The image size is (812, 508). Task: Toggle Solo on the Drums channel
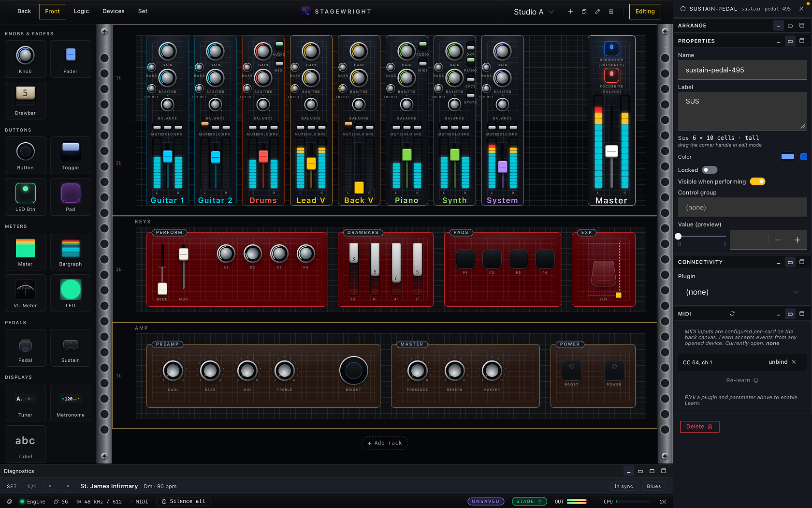pos(263,127)
